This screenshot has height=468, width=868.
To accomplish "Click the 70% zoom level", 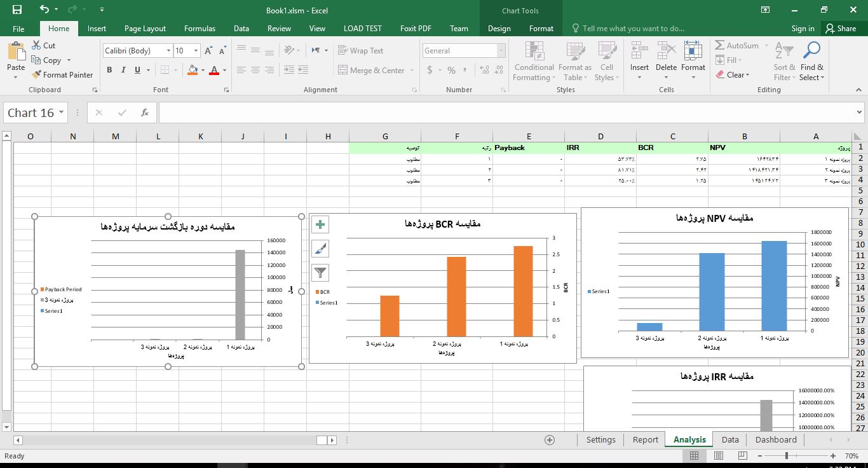I will pyautogui.click(x=851, y=456).
